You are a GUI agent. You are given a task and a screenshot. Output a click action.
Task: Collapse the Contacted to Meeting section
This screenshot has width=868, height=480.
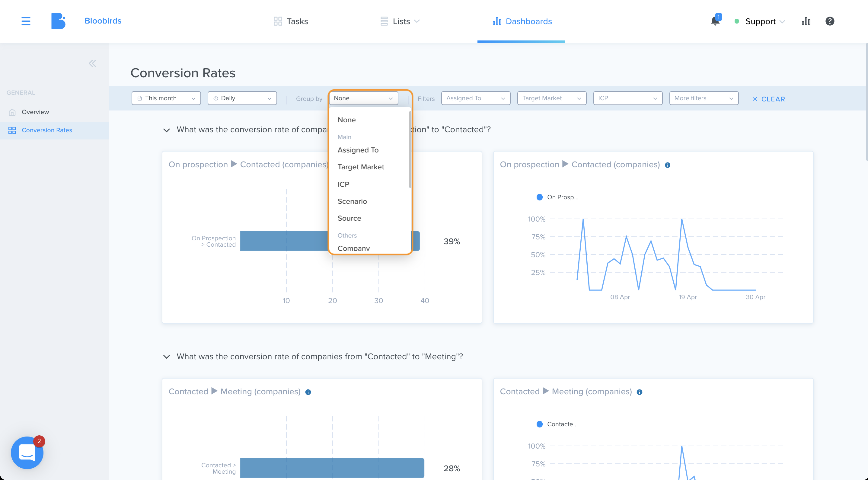click(167, 357)
